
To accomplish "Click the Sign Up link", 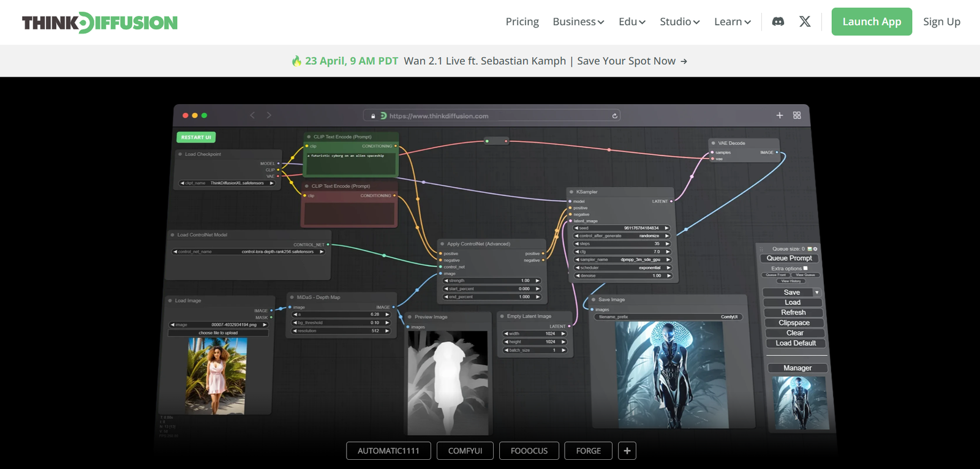I will (941, 21).
